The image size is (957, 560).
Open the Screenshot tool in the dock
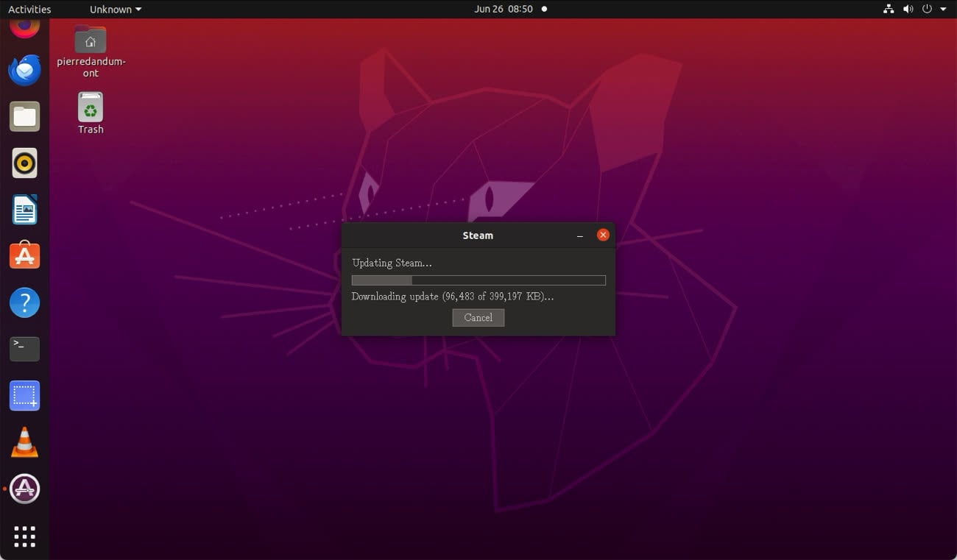(24, 396)
